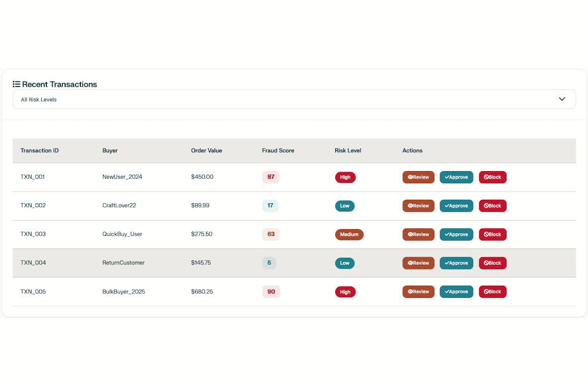Click the Risk Level column header

[347, 151]
